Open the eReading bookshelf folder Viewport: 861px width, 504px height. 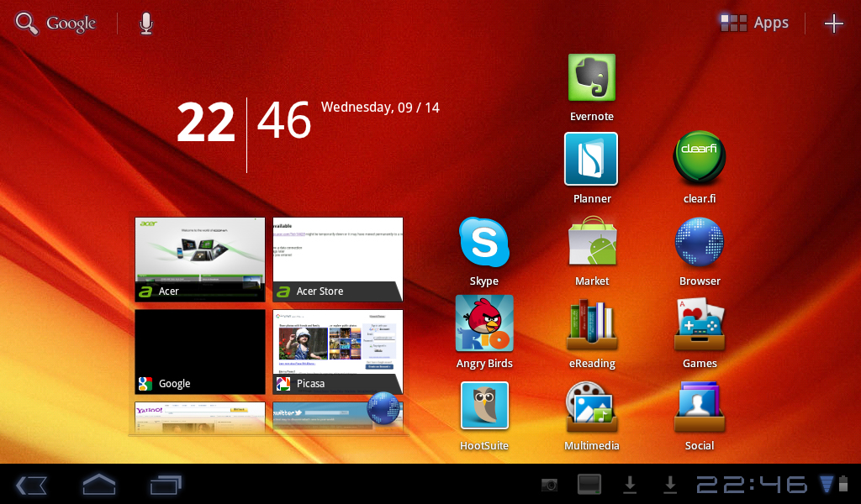(592, 323)
